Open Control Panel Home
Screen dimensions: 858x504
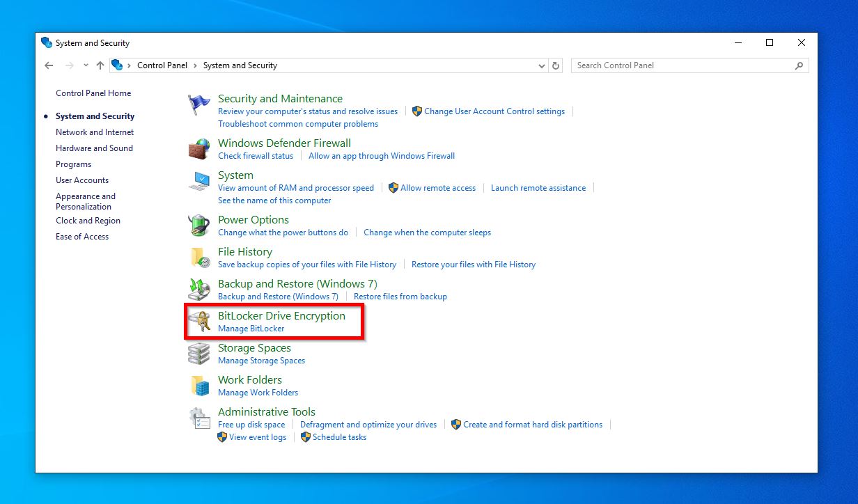pyautogui.click(x=93, y=93)
